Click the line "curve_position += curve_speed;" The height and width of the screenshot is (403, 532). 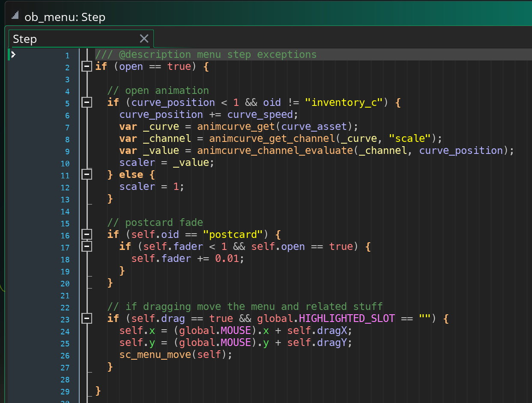(x=209, y=114)
